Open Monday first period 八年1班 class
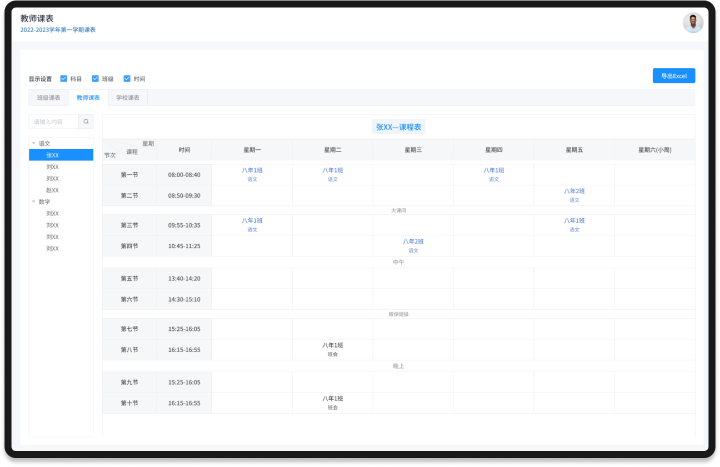The width and height of the screenshot is (720, 467). tap(252, 171)
